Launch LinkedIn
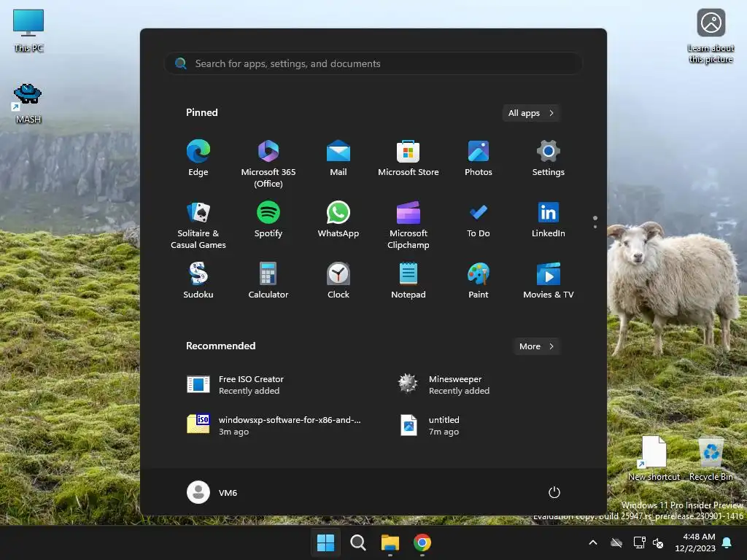 click(549, 219)
